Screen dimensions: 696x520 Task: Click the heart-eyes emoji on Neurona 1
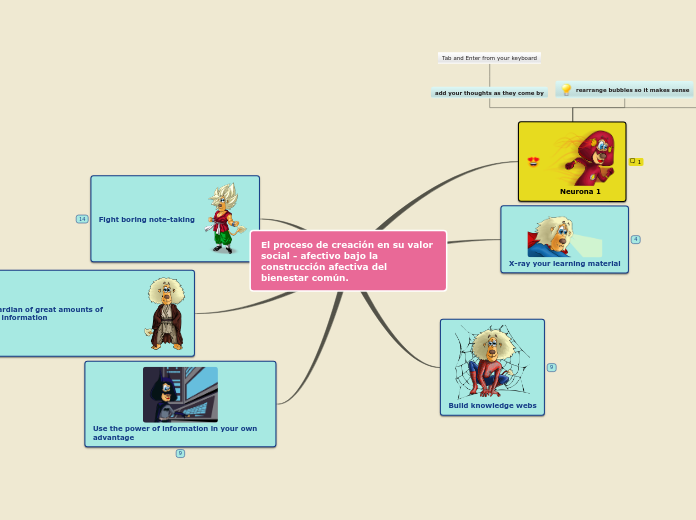[534, 162]
